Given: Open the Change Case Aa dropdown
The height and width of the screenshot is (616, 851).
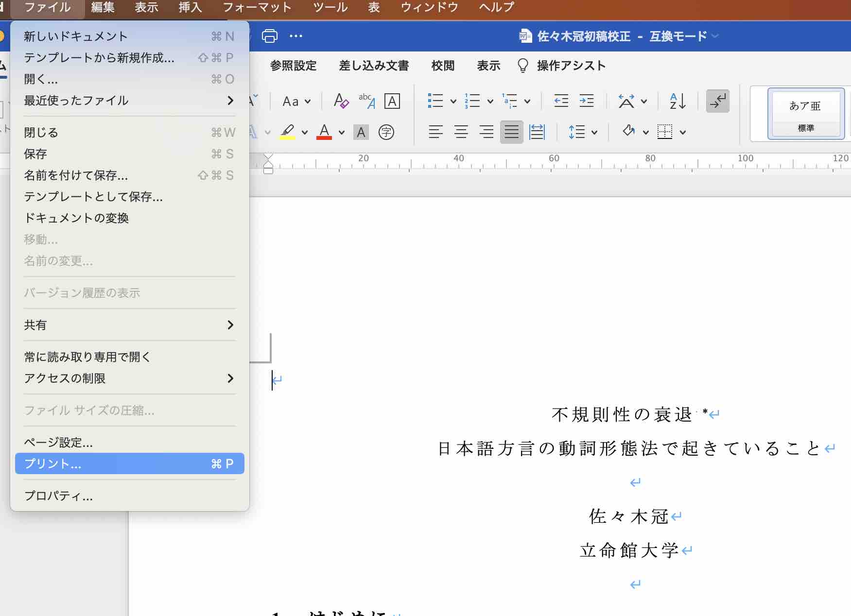Looking at the screenshot, I should 296,102.
